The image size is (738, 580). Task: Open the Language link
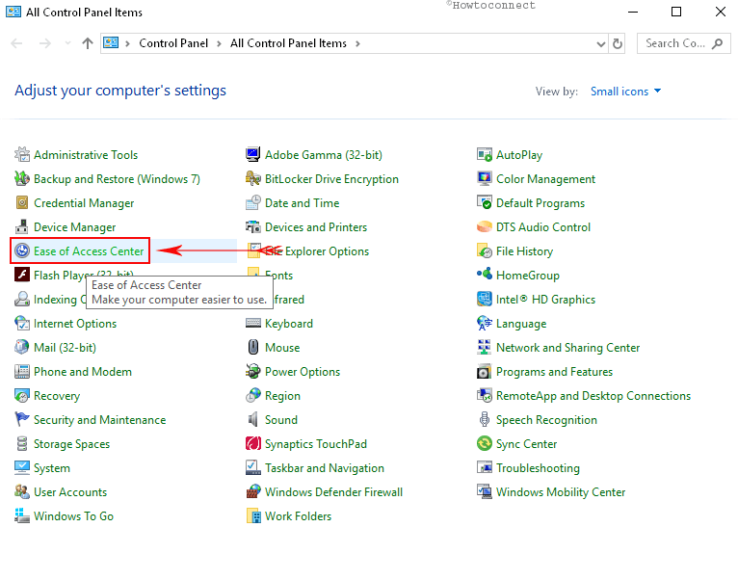[x=521, y=323]
